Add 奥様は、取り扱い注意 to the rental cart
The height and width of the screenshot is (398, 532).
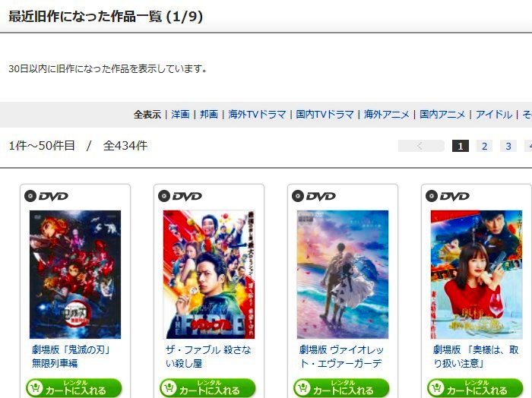(475, 388)
